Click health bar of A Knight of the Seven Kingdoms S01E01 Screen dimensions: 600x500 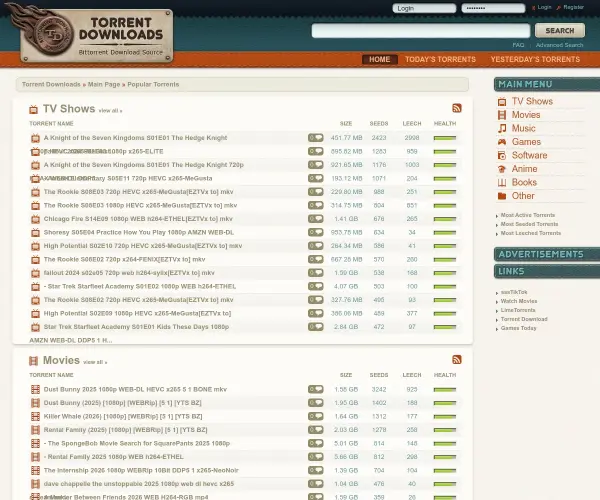445,138
